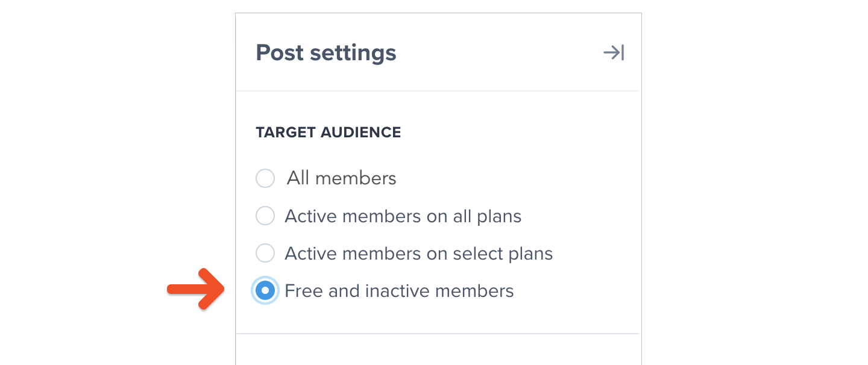868x365 pixels.
Task: Enable the All members audience option
Action: click(265, 178)
